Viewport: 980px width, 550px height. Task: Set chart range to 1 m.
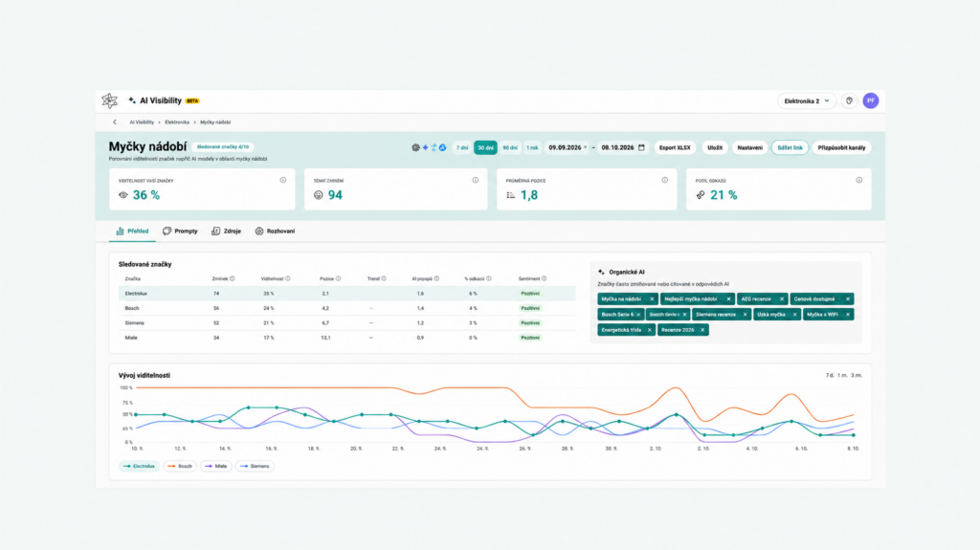(x=842, y=376)
